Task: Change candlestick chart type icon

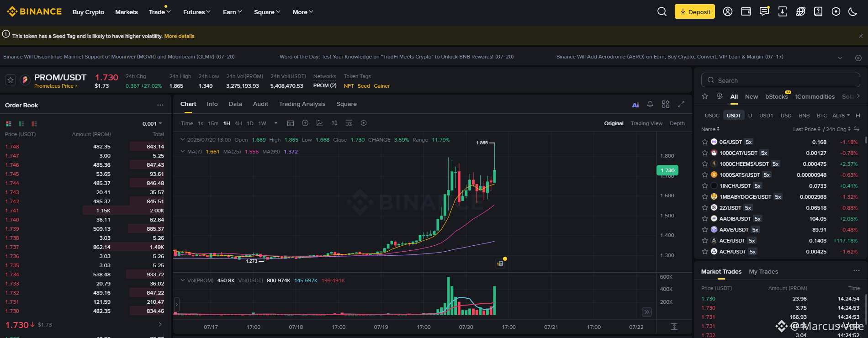Action: tap(334, 123)
